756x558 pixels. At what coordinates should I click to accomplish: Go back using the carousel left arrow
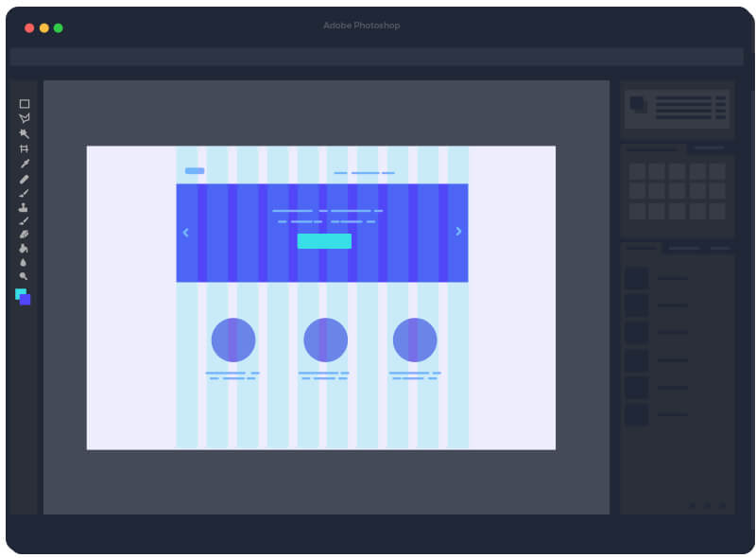(x=185, y=232)
